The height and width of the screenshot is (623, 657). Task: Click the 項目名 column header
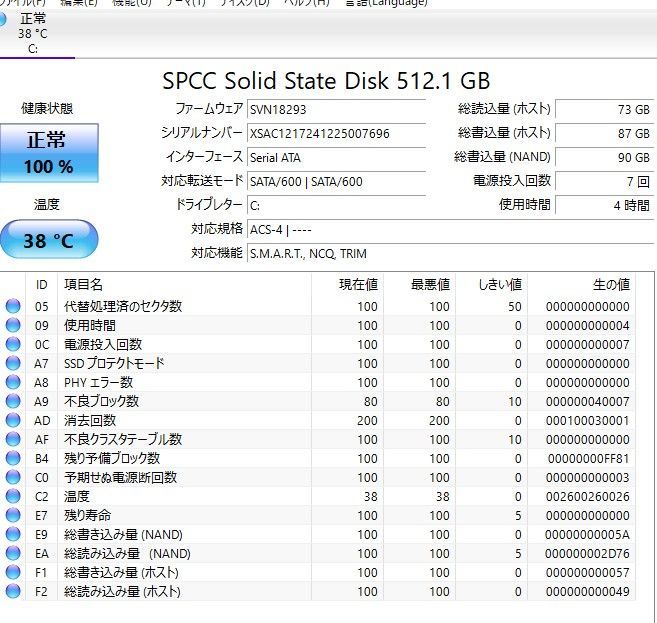pos(83,285)
